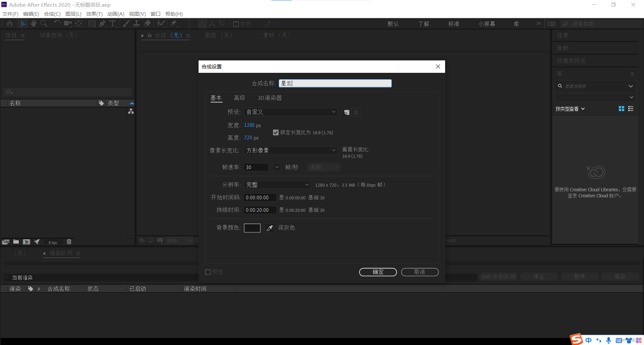Click the delete preset trash icon
The width and height of the screenshot is (644, 345).
tap(356, 112)
